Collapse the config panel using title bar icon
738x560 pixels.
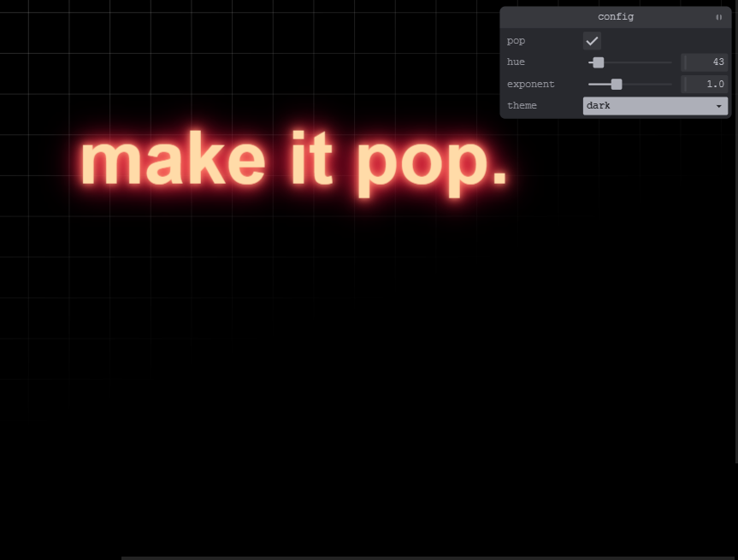718,17
